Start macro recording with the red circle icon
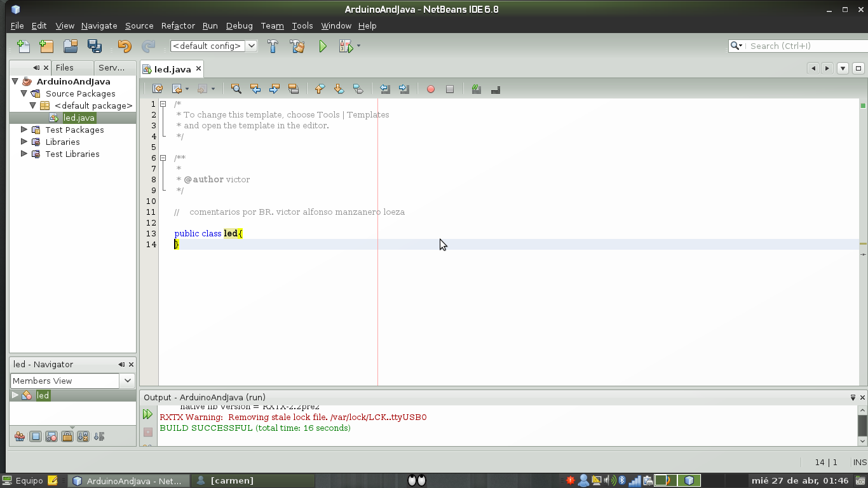The height and width of the screenshot is (488, 868). 431,89
